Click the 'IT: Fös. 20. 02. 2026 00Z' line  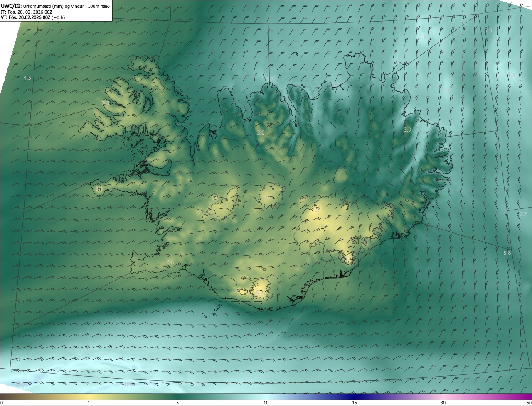click(x=26, y=12)
